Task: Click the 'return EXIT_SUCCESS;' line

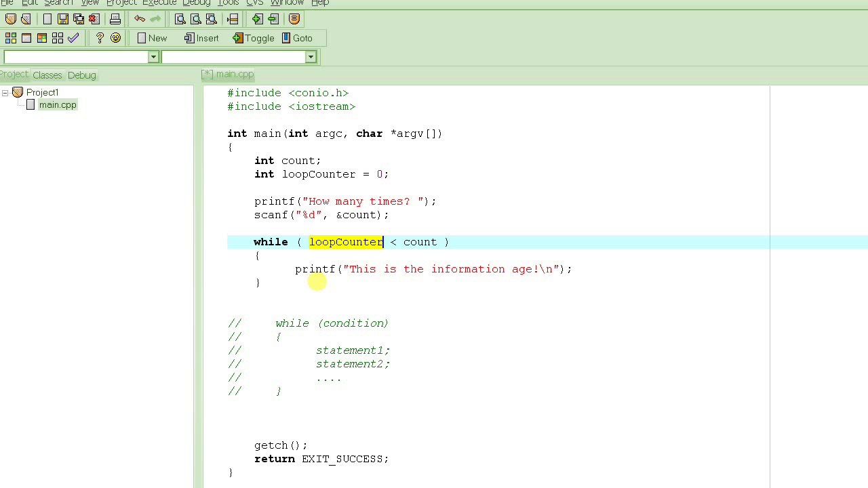Action: 321,459
